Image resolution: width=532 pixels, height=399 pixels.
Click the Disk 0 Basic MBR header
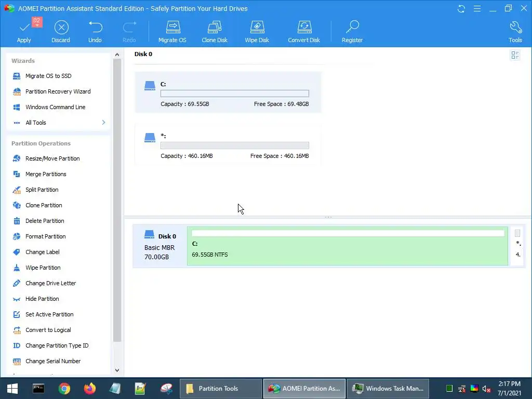point(160,246)
